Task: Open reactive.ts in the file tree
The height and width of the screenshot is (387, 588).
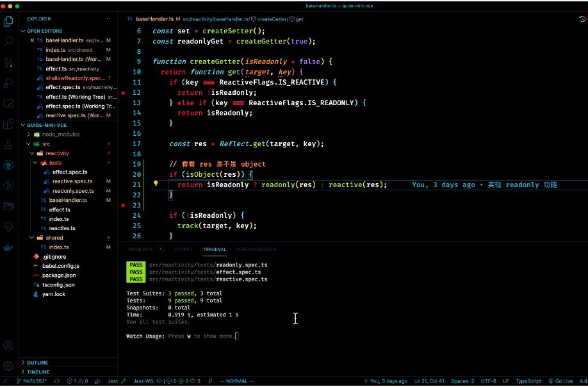Action: [62, 228]
